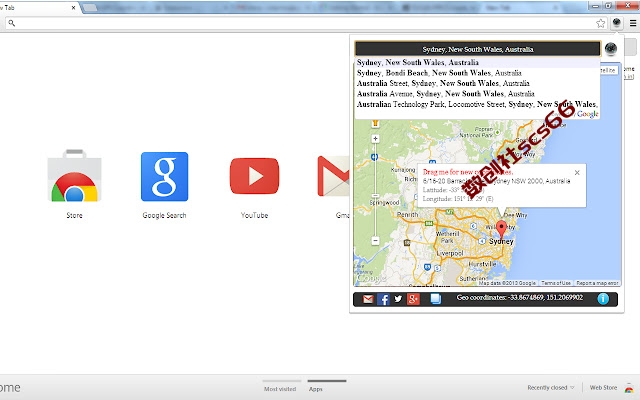
Task: Open the YouTube app tile
Action: pyautogui.click(x=254, y=176)
